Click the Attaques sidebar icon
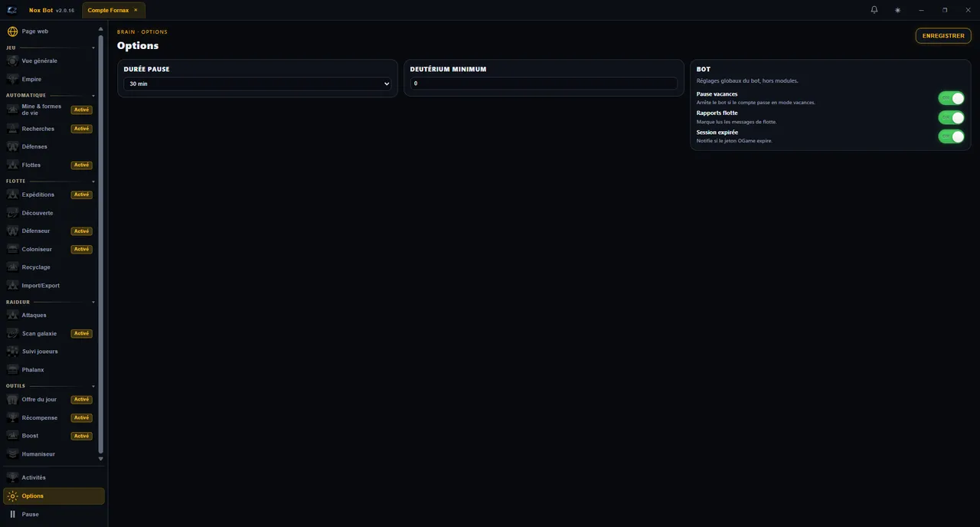Screen dimensions: 980x527 point(12,315)
